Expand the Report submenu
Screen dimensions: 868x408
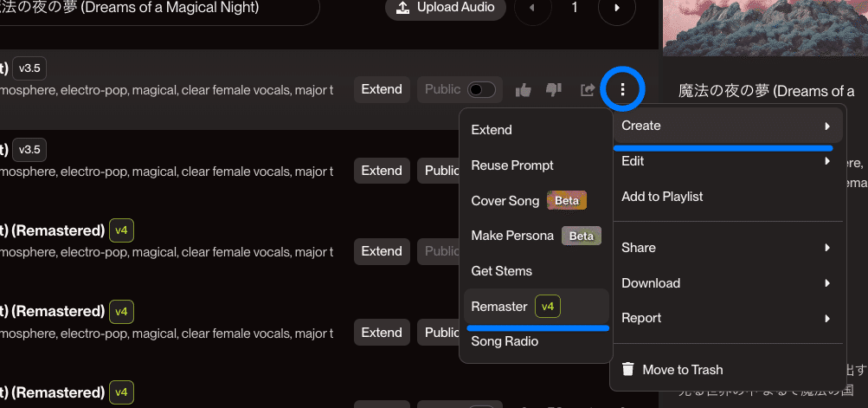coord(727,318)
